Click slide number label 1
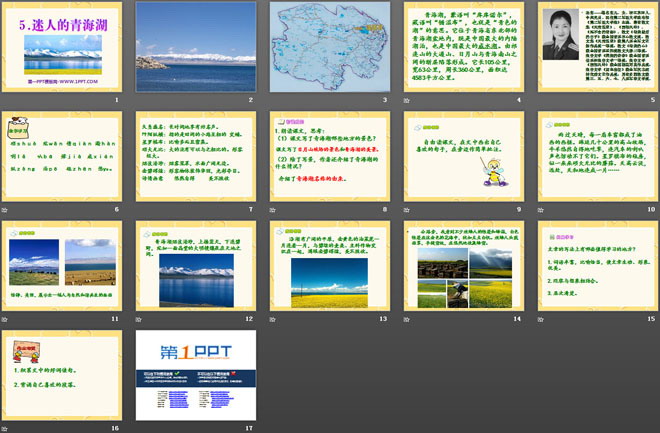 [x=117, y=100]
